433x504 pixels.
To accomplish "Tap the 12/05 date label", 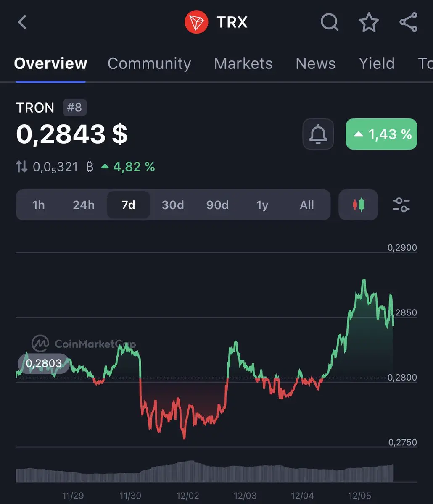I will pos(360,496).
